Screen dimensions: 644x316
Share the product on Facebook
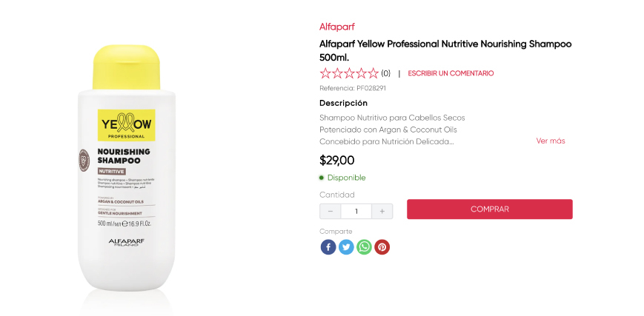[328, 247]
